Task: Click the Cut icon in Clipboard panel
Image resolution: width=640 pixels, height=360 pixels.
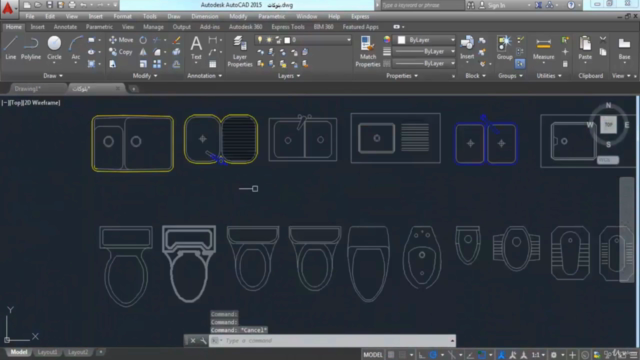Action: (x=603, y=40)
